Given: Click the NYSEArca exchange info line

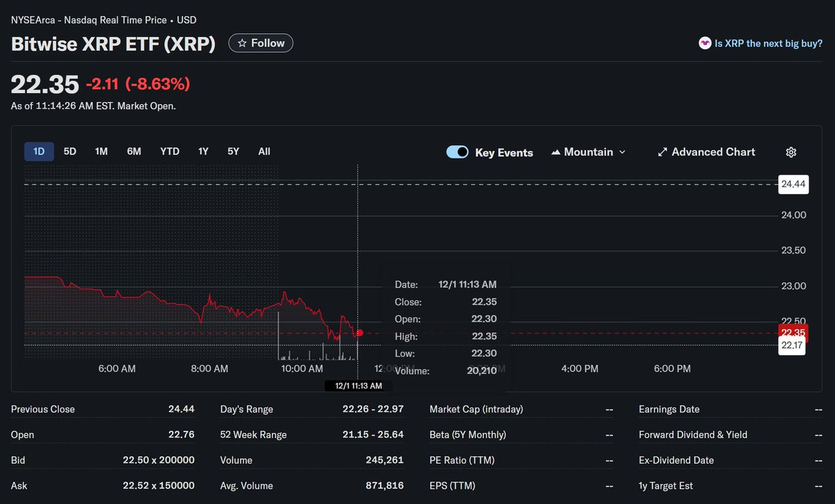Looking at the screenshot, I should 104,20.
